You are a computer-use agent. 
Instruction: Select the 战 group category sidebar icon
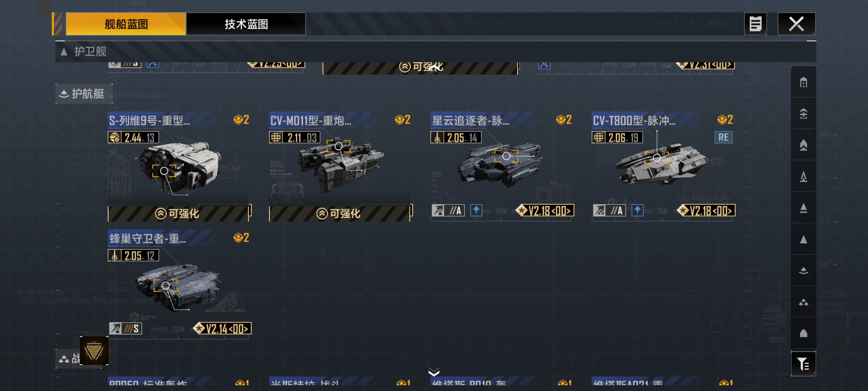pos(803,302)
